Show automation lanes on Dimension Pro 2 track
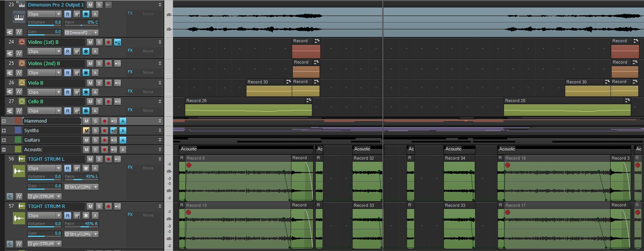 19,32
